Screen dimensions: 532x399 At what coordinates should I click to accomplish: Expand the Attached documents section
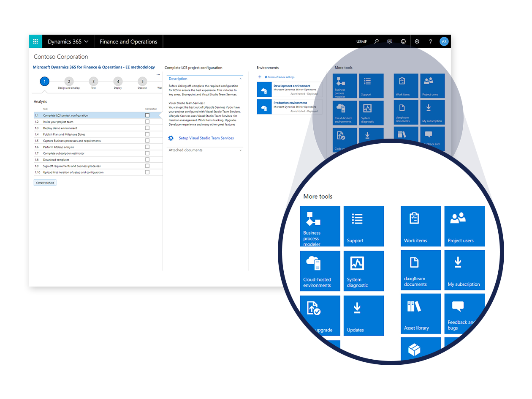[241, 150]
